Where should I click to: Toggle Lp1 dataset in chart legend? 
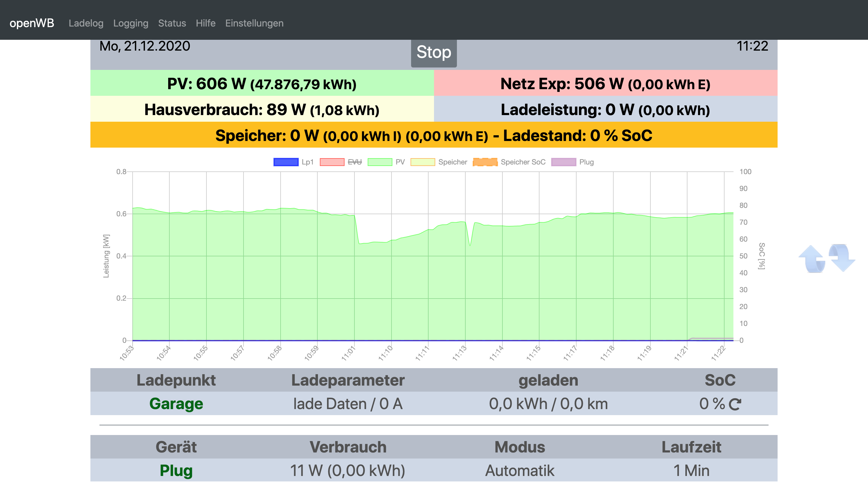pos(307,162)
